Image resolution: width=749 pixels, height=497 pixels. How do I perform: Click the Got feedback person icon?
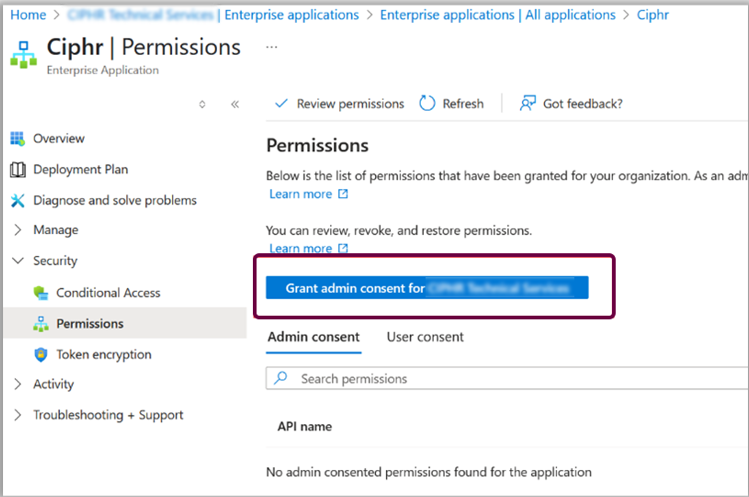pos(528,103)
